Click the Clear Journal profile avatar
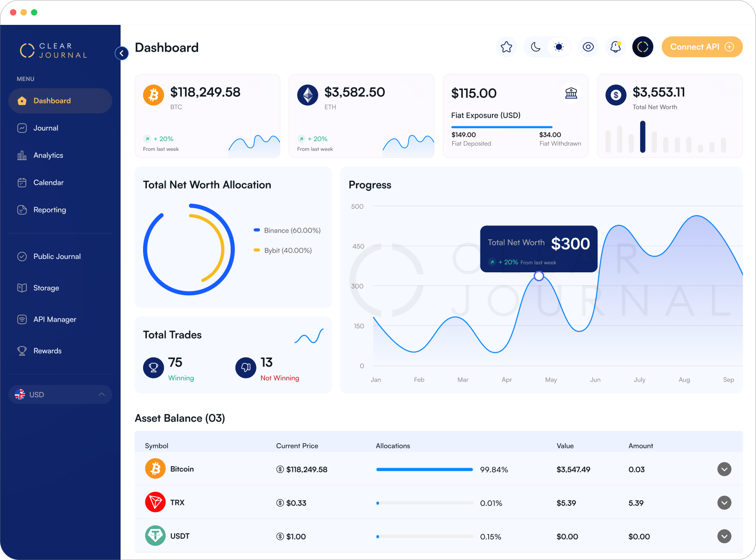The width and height of the screenshot is (756, 560). 643,47
